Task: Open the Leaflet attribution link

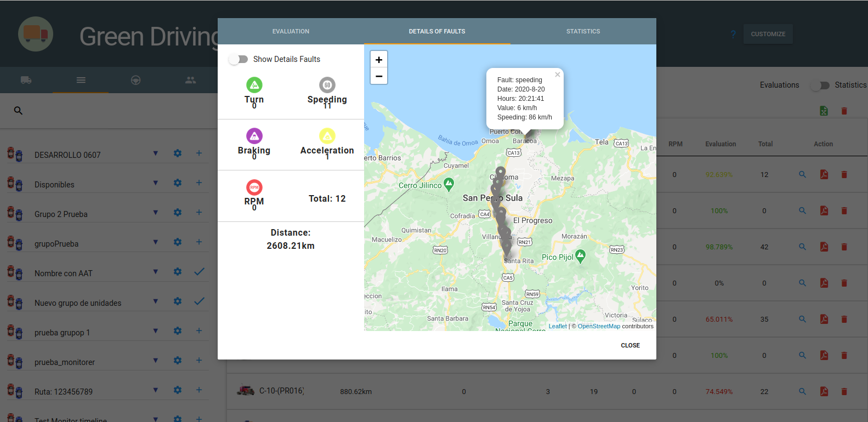Action: tap(558, 326)
